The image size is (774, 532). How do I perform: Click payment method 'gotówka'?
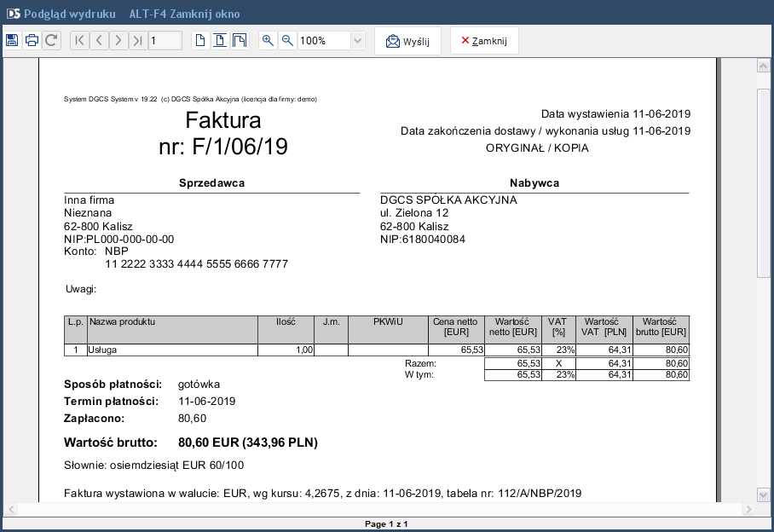pos(199,385)
